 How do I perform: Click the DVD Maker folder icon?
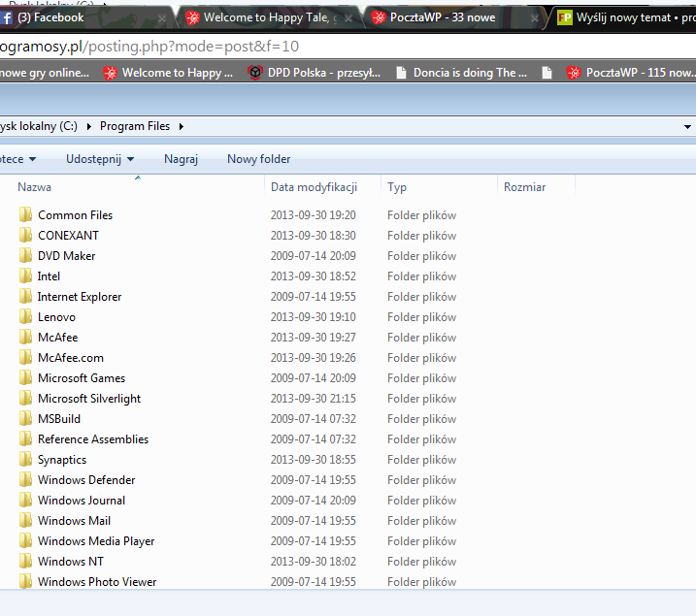(x=26, y=256)
